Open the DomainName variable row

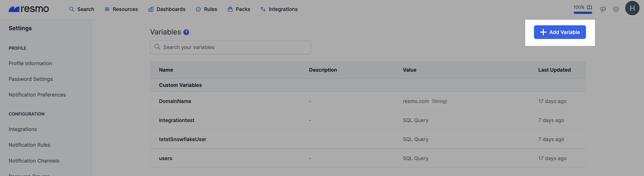[368, 101]
